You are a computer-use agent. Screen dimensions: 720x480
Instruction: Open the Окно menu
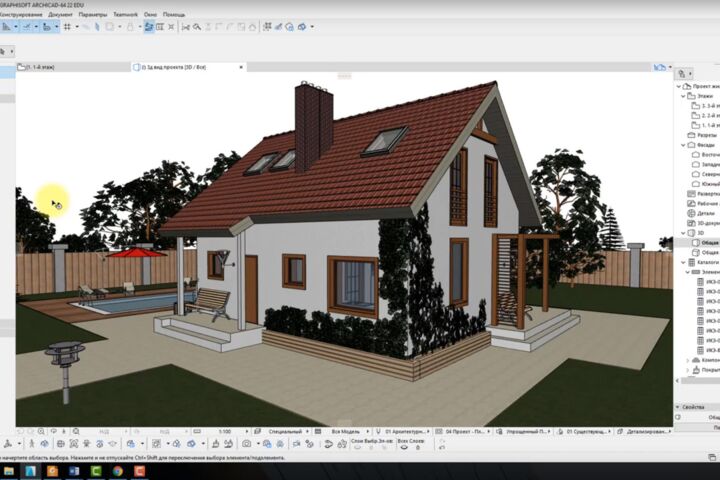pyautogui.click(x=150, y=15)
